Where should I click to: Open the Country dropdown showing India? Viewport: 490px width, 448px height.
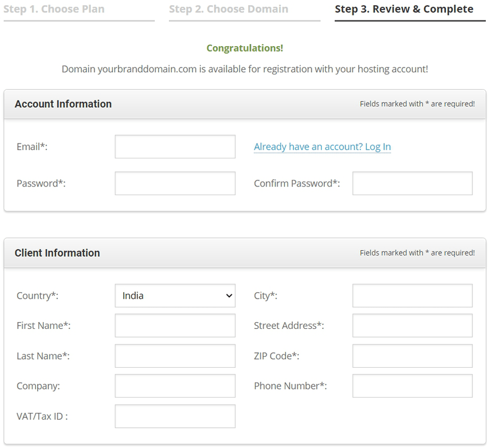(x=175, y=295)
